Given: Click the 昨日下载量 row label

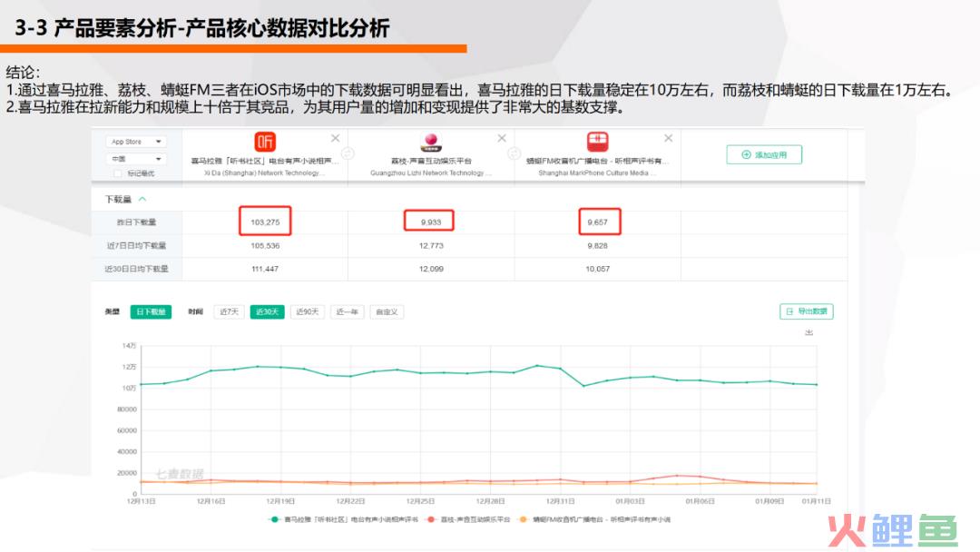Looking at the screenshot, I should 136,222.
